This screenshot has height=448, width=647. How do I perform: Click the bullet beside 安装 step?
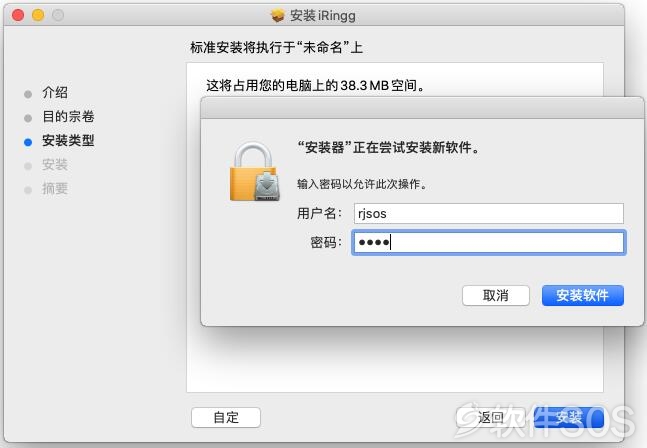(28, 166)
